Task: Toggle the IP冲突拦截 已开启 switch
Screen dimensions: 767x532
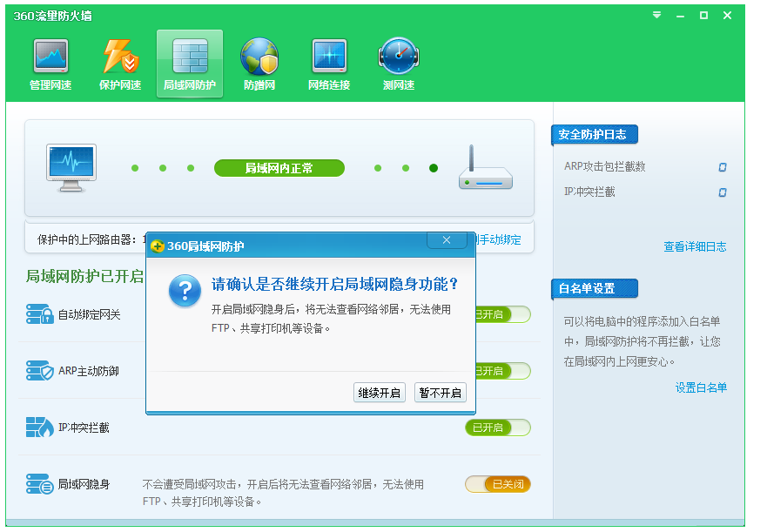Action: tap(498, 428)
